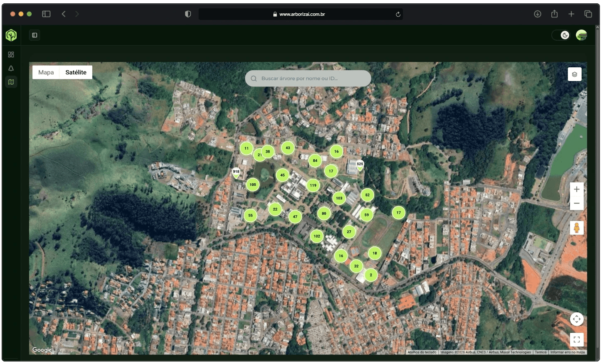The width and height of the screenshot is (602, 364).
Task: Expand cluster marker 105
Action: click(253, 184)
